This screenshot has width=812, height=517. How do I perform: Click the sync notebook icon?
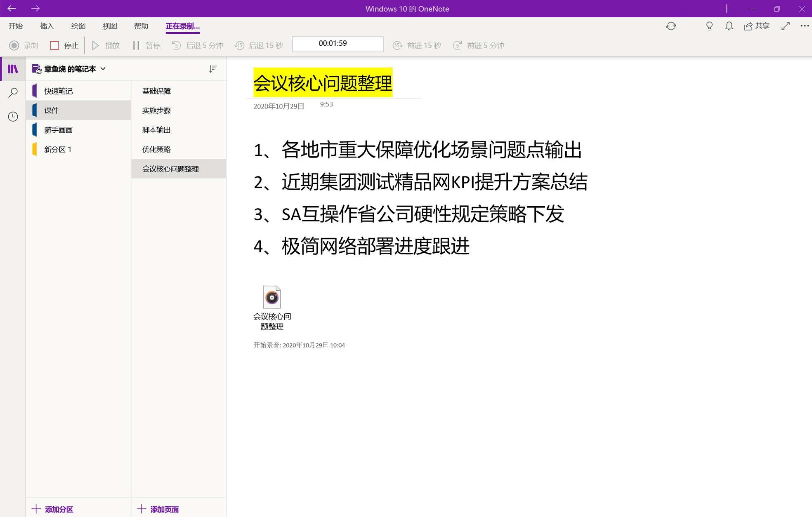point(671,26)
